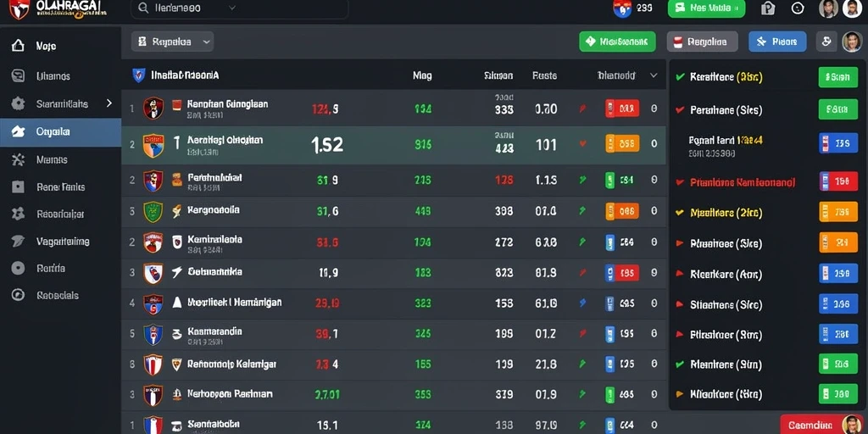Click the red trend arrow in Kenohan row
Viewport: 868px width, 434px height.
pyautogui.click(x=582, y=109)
